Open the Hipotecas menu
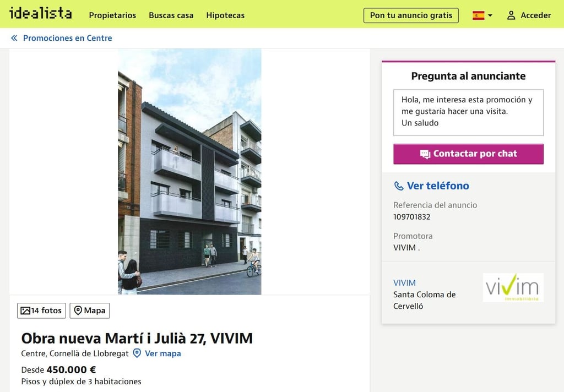The width and height of the screenshot is (564, 392). click(x=225, y=15)
